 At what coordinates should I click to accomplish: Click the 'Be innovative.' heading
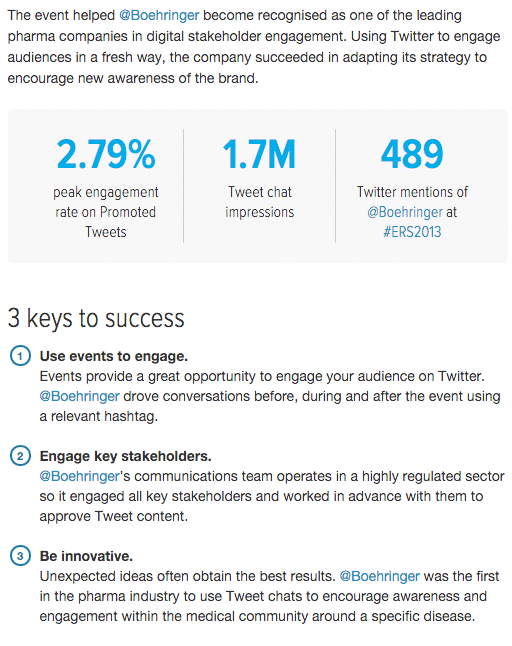86,556
